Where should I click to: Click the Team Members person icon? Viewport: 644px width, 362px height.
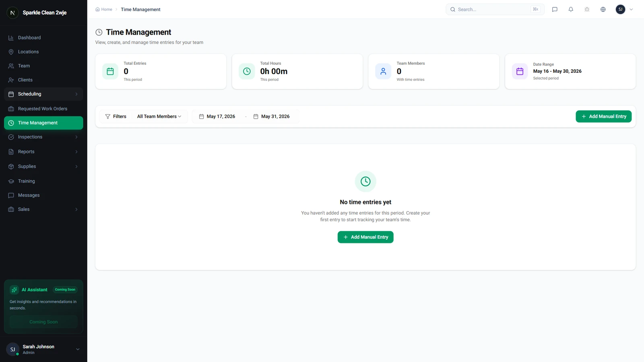[383, 72]
